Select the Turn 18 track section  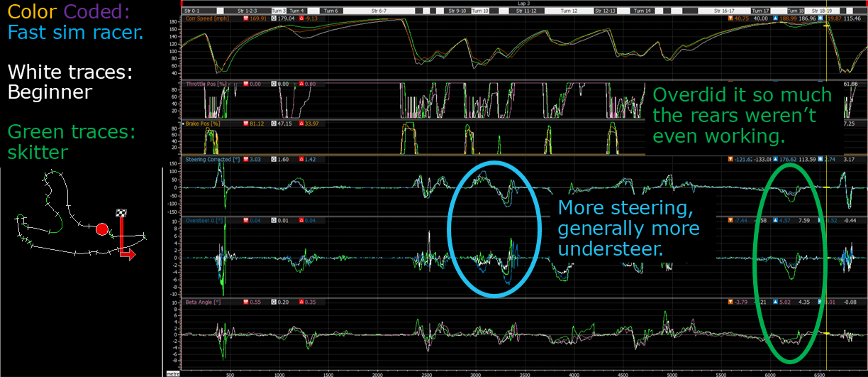click(796, 11)
